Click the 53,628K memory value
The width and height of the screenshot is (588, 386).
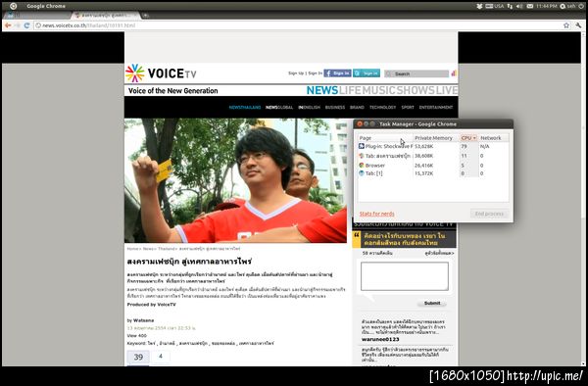pyautogui.click(x=423, y=146)
